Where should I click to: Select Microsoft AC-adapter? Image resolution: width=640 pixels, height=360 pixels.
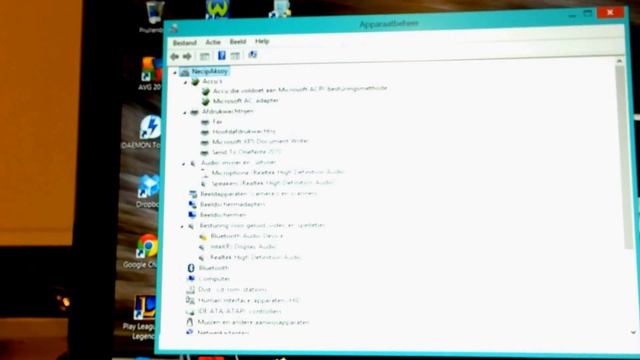[246, 100]
